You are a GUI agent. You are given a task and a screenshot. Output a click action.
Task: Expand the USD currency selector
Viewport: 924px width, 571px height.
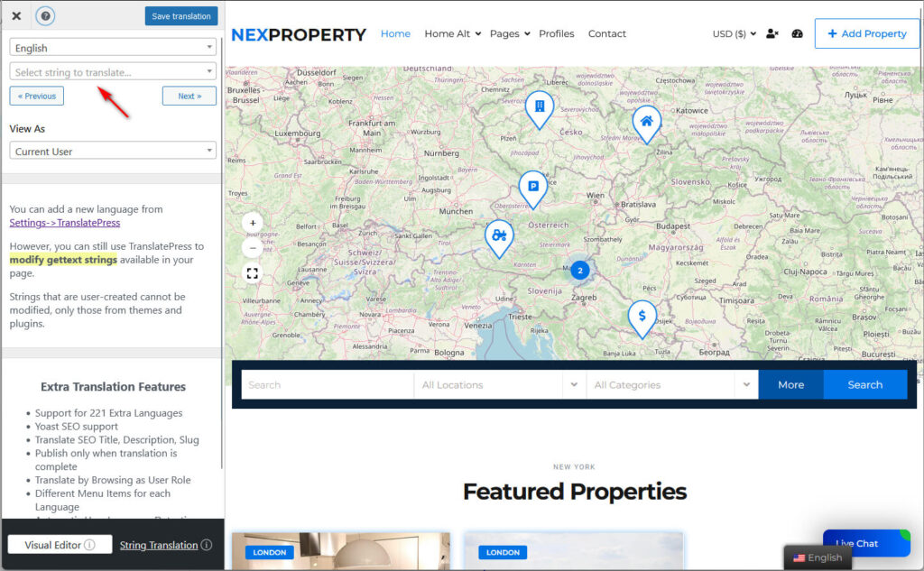pyautogui.click(x=735, y=33)
